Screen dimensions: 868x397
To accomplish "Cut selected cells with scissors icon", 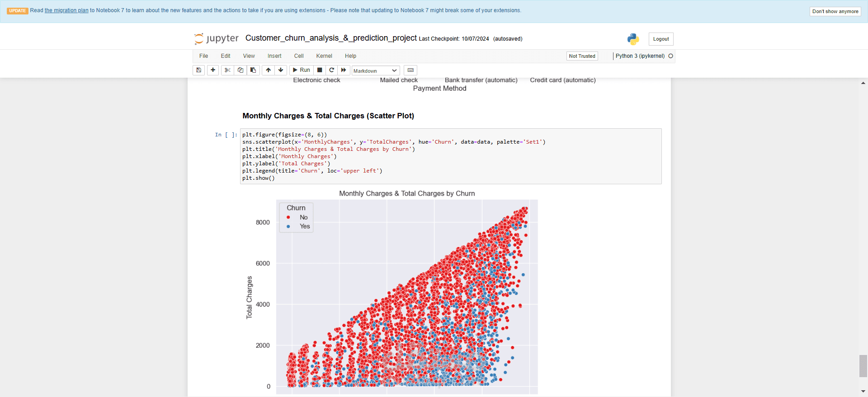I will coord(227,70).
